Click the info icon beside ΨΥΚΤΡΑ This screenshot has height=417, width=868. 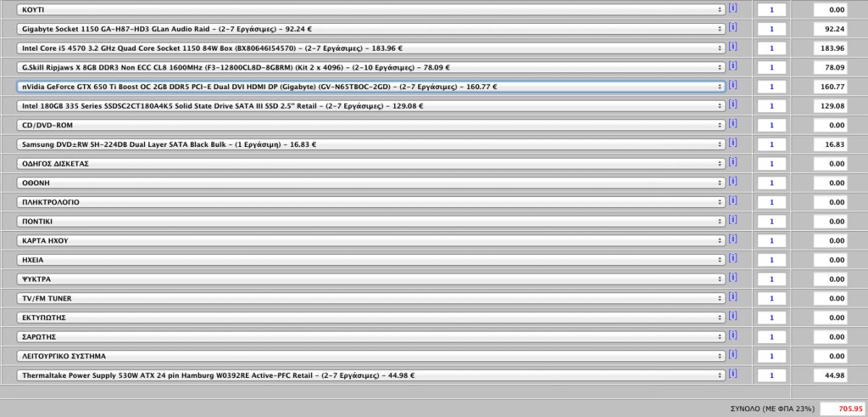point(733,277)
